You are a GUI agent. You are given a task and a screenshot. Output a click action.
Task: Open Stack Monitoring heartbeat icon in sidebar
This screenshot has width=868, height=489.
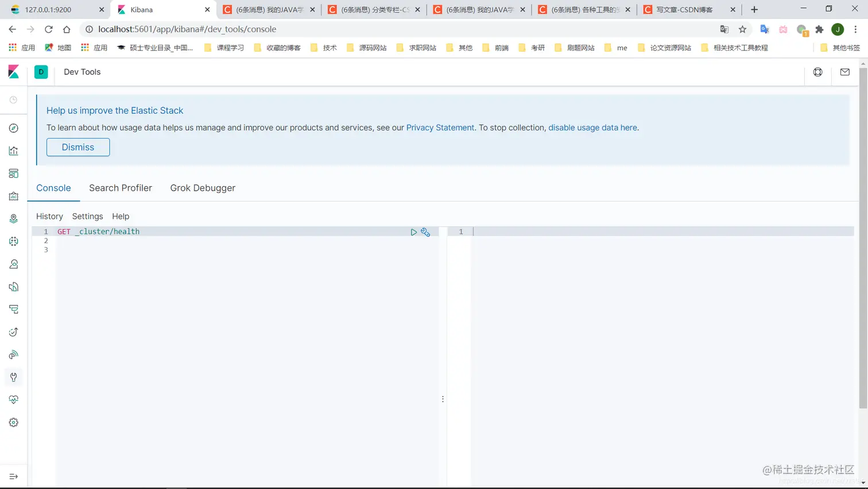point(14,400)
